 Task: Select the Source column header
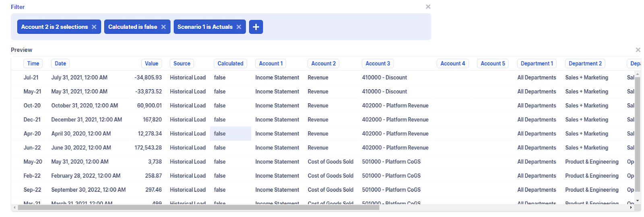182,63
